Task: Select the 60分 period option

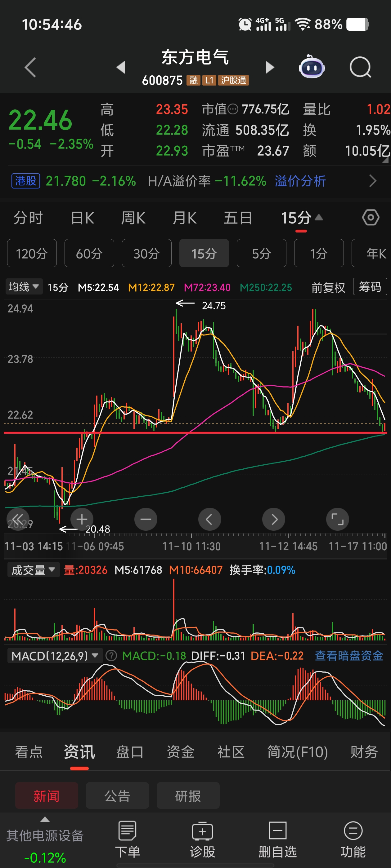Action: pos(89,253)
